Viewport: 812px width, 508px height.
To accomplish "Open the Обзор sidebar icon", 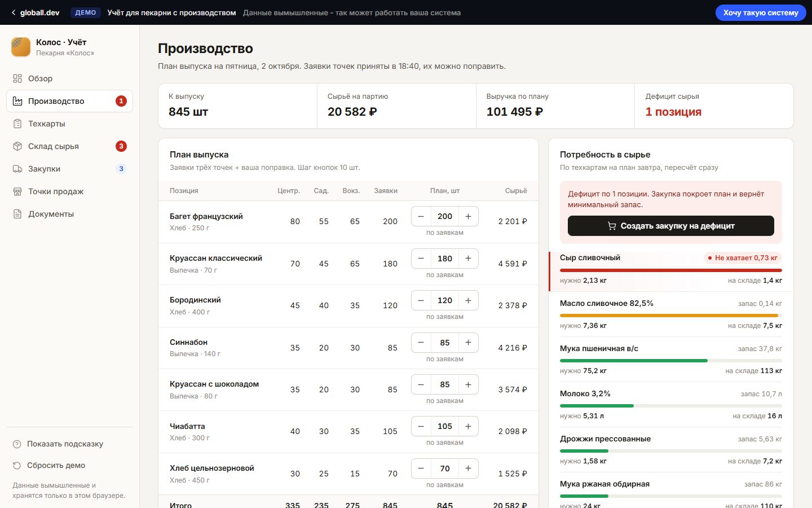I will [17, 78].
